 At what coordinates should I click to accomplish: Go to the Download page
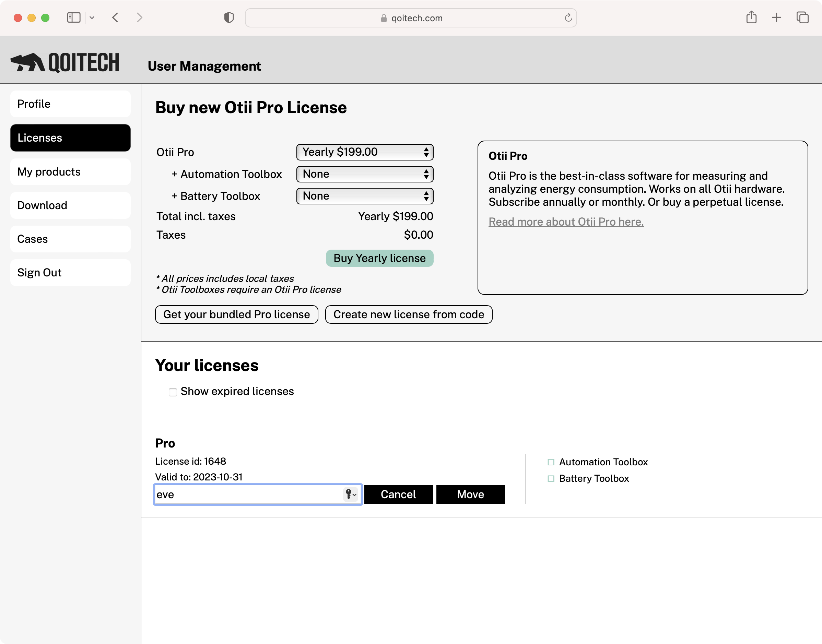(x=70, y=205)
